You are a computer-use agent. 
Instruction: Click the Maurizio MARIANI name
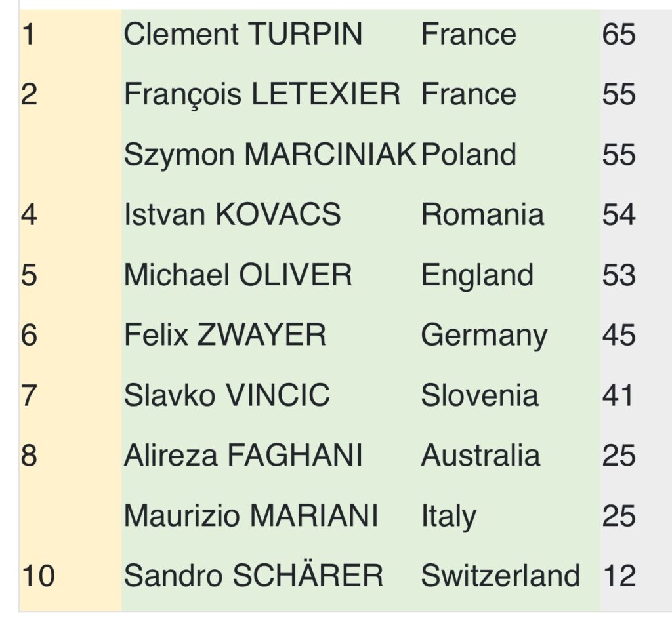tap(251, 516)
